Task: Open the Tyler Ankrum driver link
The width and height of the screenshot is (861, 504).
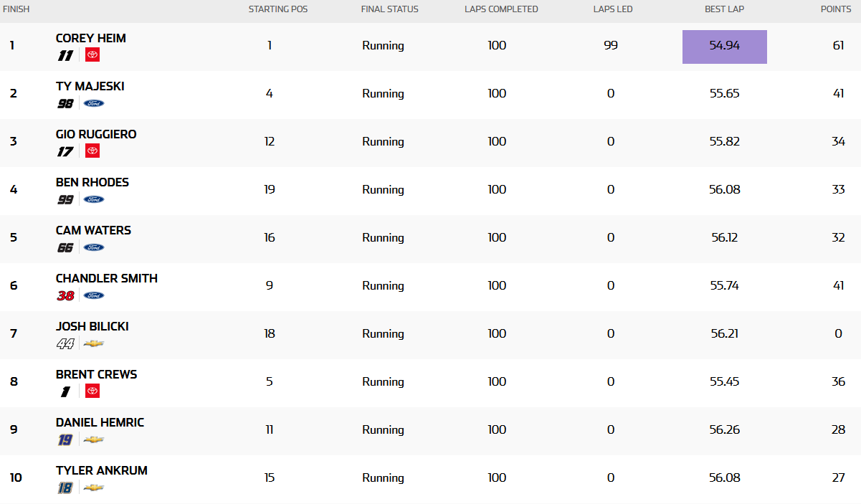Action: (x=102, y=470)
